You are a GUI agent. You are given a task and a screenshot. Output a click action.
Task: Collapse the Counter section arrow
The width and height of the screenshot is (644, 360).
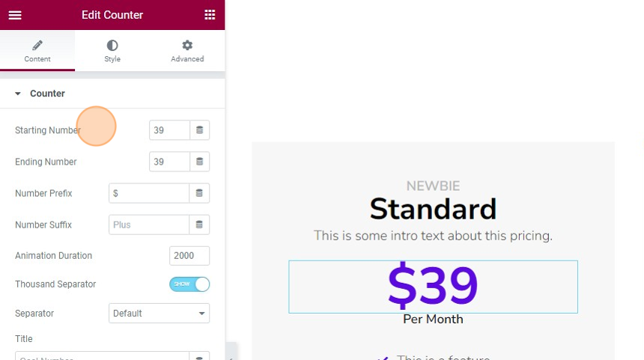pyautogui.click(x=18, y=94)
